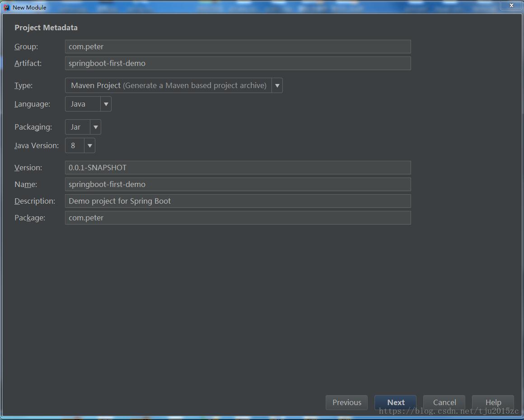Click the Type label
Image resolution: width=524 pixels, height=420 pixels.
[x=23, y=85]
